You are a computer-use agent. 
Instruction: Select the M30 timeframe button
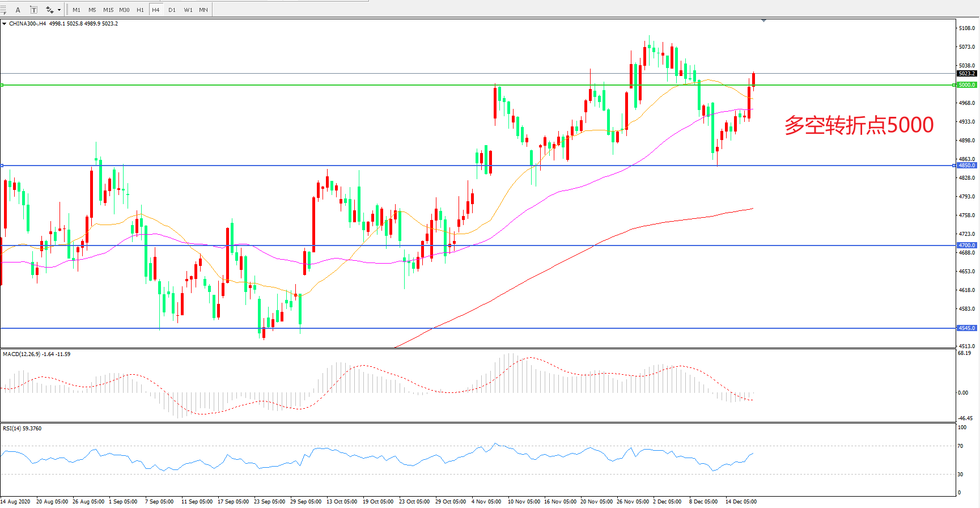124,10
